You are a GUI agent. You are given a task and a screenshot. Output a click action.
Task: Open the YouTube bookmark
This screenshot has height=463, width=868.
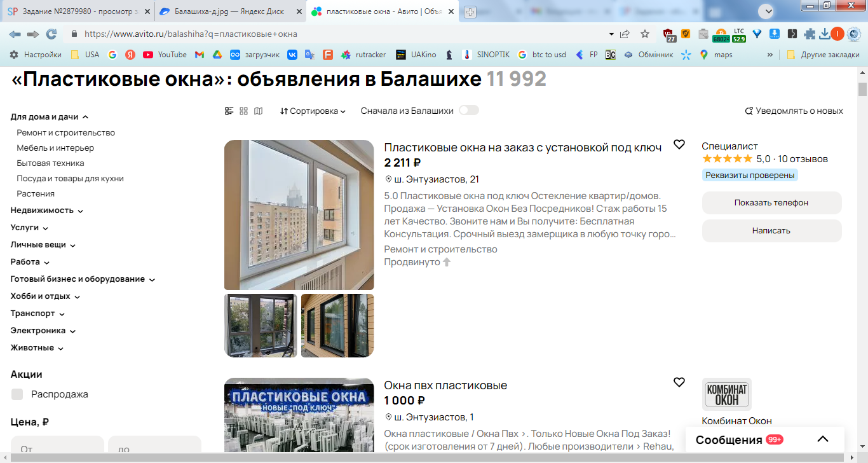click(165, 55)
